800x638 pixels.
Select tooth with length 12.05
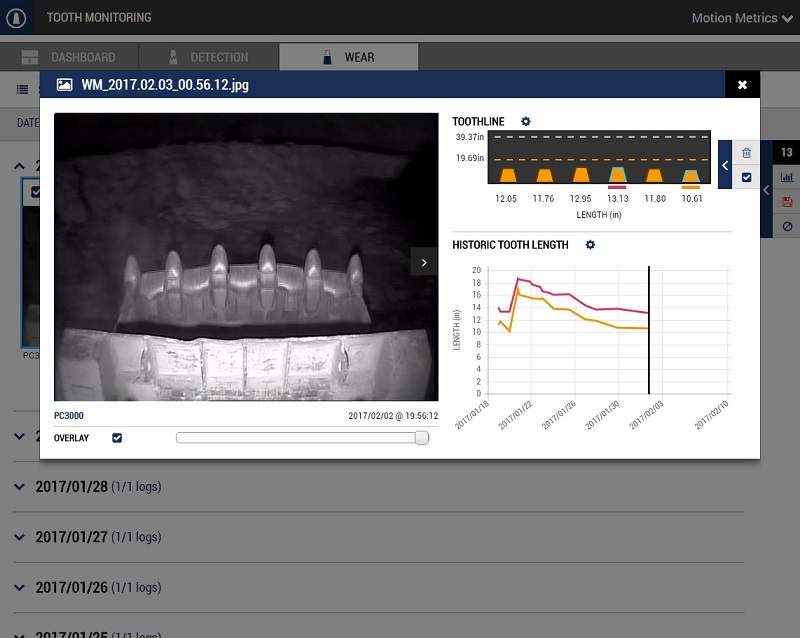(508, 175)
